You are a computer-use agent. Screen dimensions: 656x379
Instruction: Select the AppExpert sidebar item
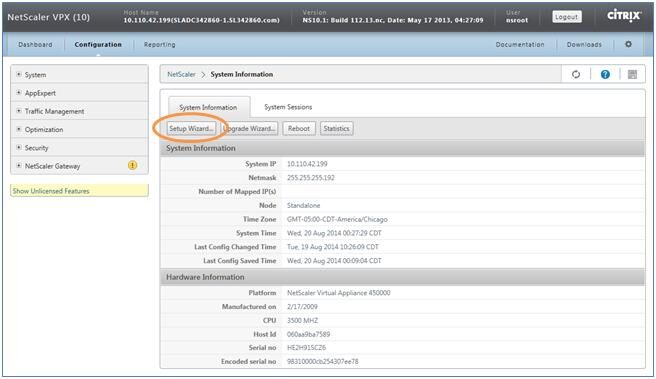pyautogui.click(x=40, y=93)
